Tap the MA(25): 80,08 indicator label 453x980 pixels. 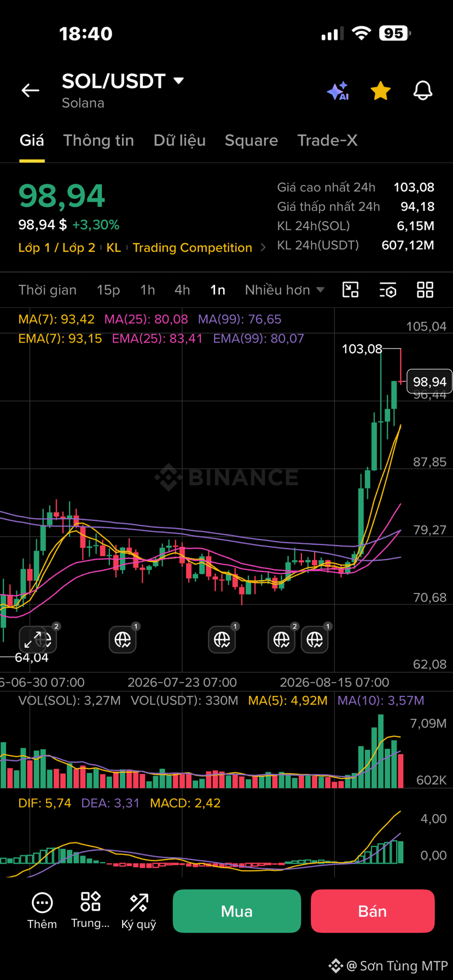pos(146,319)
